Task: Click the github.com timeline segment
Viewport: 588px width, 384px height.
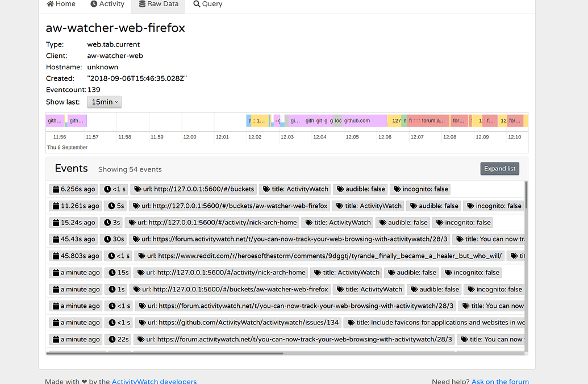Action: [x=365, y=121]
